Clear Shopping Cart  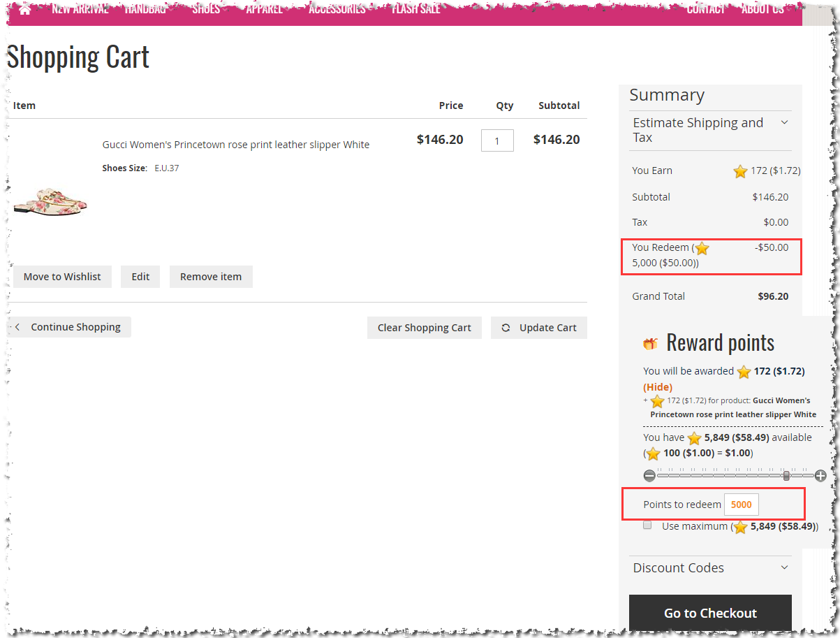coord(425,328)
